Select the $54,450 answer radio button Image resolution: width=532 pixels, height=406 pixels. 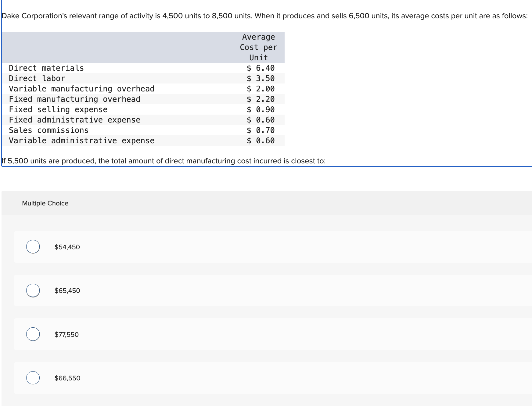(x=33, y=247)
